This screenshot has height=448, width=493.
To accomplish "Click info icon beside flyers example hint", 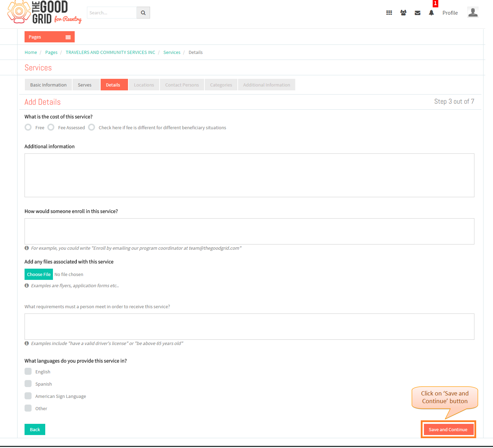I will click(27, 285).
